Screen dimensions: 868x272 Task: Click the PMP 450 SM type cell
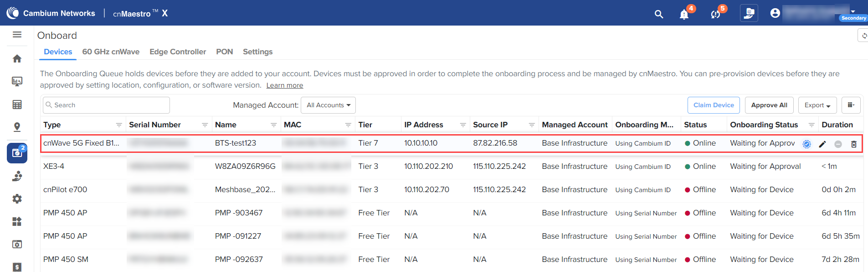[66, 260]
